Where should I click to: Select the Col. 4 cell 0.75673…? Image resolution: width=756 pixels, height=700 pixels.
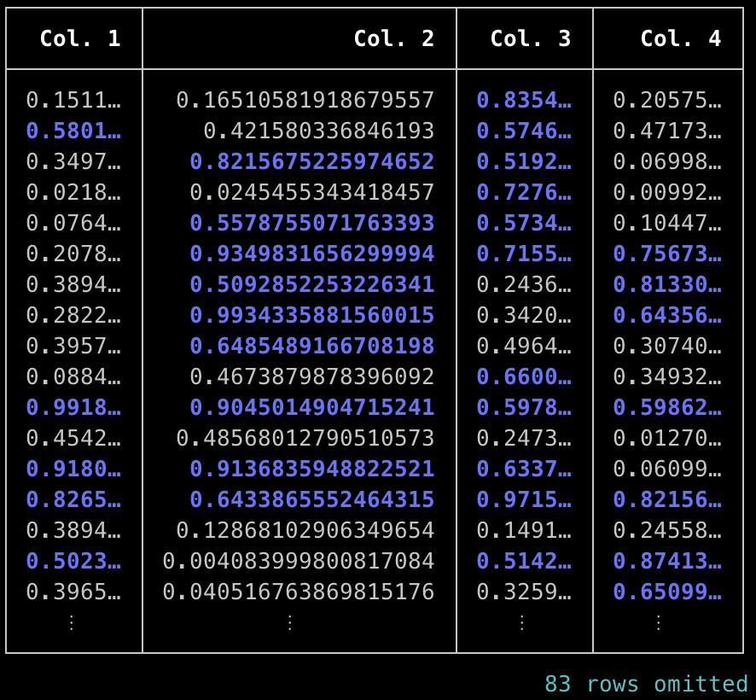click(667, 254)
